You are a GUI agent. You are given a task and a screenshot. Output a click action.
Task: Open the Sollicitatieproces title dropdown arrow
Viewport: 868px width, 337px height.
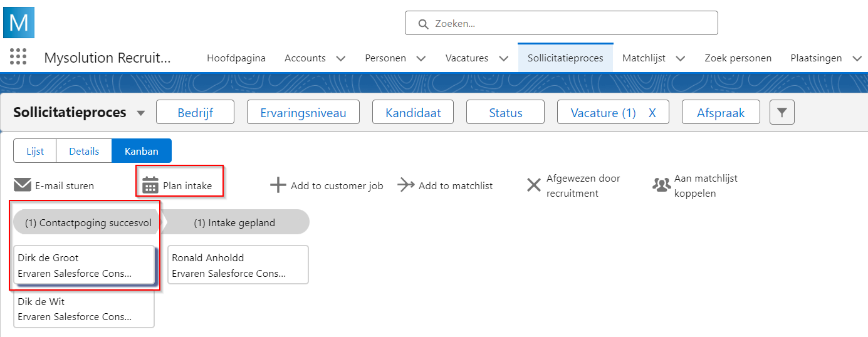pyautogui.click(x=141, y=113)
